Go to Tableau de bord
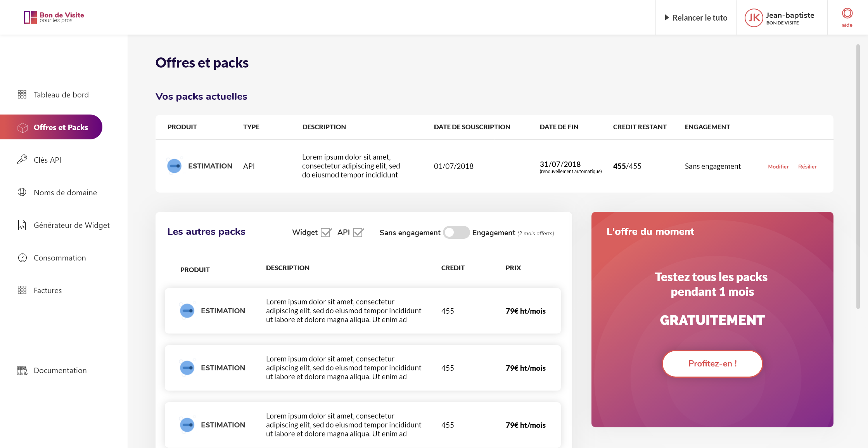The image size is (868, 448). coord(61,95)
